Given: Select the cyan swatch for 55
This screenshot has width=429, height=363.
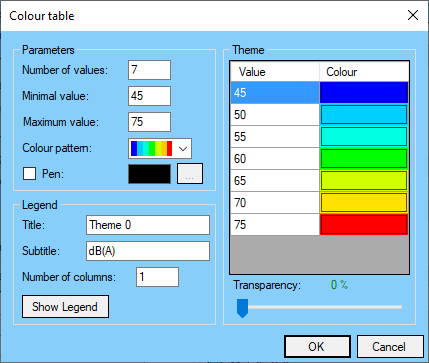Looking at the screenshot, I should [x=364, y=137].
